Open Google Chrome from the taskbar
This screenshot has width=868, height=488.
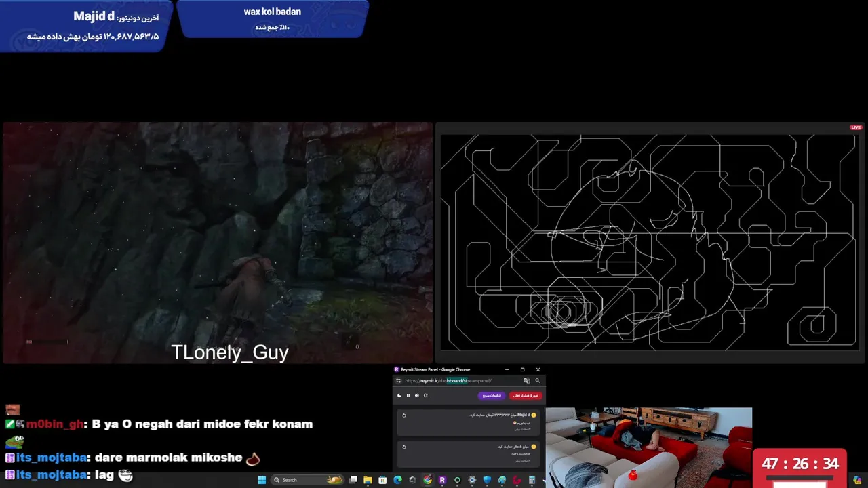point(427,480)
